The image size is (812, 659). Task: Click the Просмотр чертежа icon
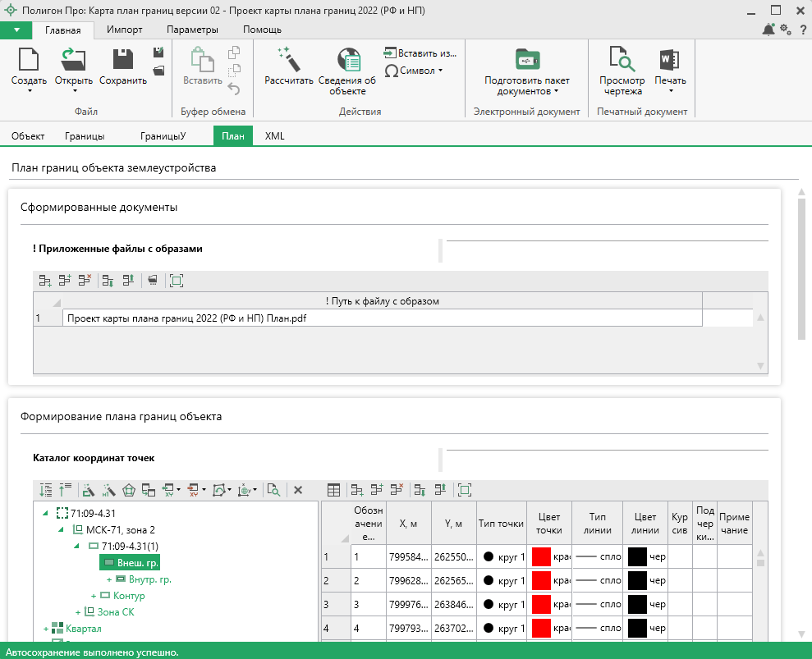(x=622, y=60)
